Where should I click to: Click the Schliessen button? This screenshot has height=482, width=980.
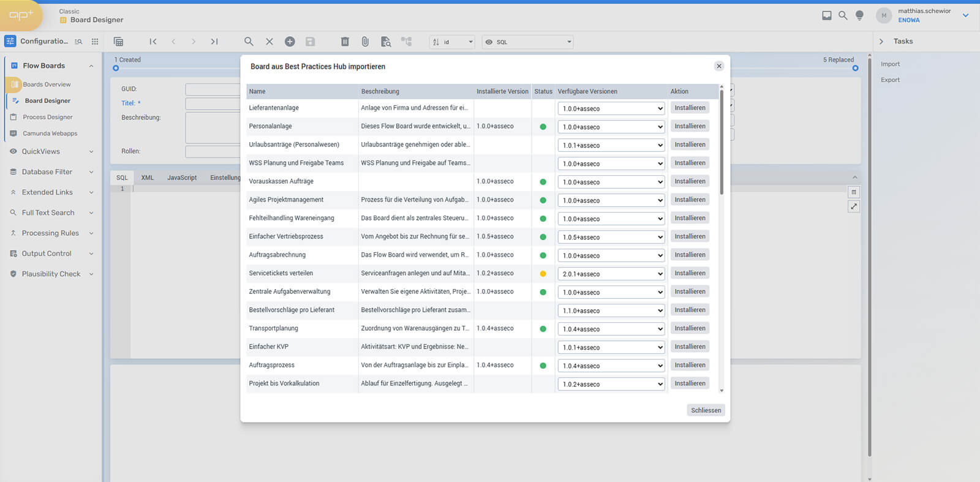[x=706, y=410]
